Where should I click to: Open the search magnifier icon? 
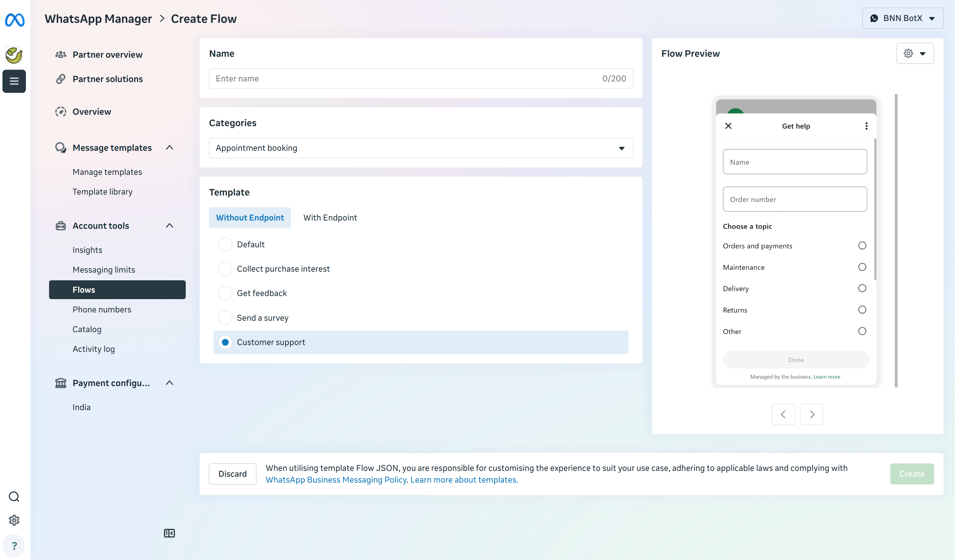click(x=14, y=496)
